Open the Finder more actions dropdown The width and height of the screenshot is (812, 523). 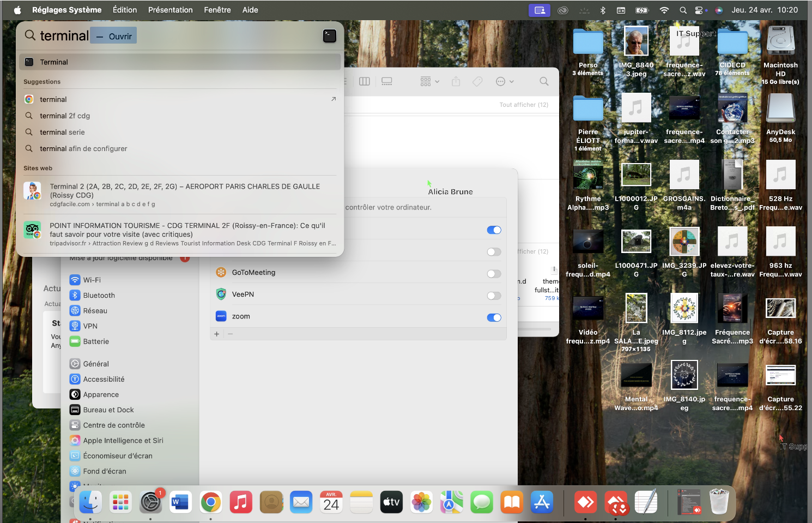tap(505, 81)
